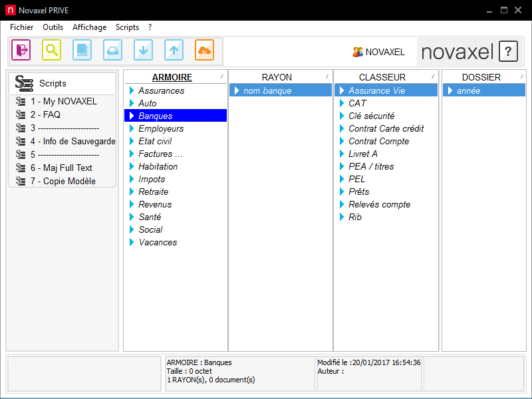Click the pink exit door toolbar icon

tap(21, 51)
